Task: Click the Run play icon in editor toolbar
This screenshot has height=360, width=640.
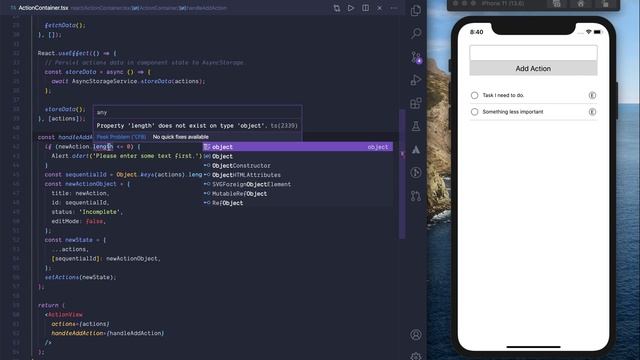Action: [x=351, y=8]
